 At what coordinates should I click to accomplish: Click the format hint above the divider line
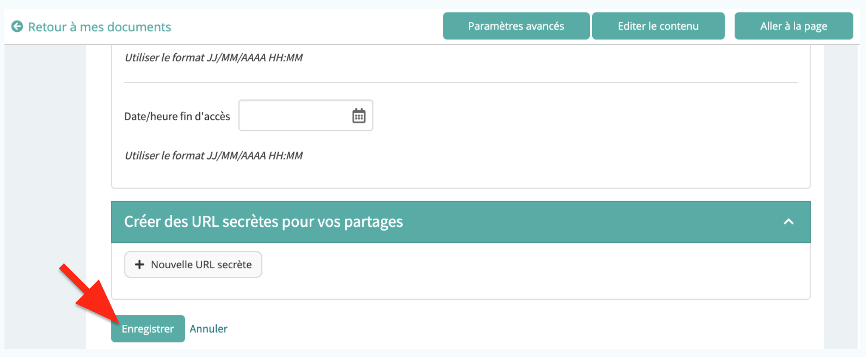213,58
